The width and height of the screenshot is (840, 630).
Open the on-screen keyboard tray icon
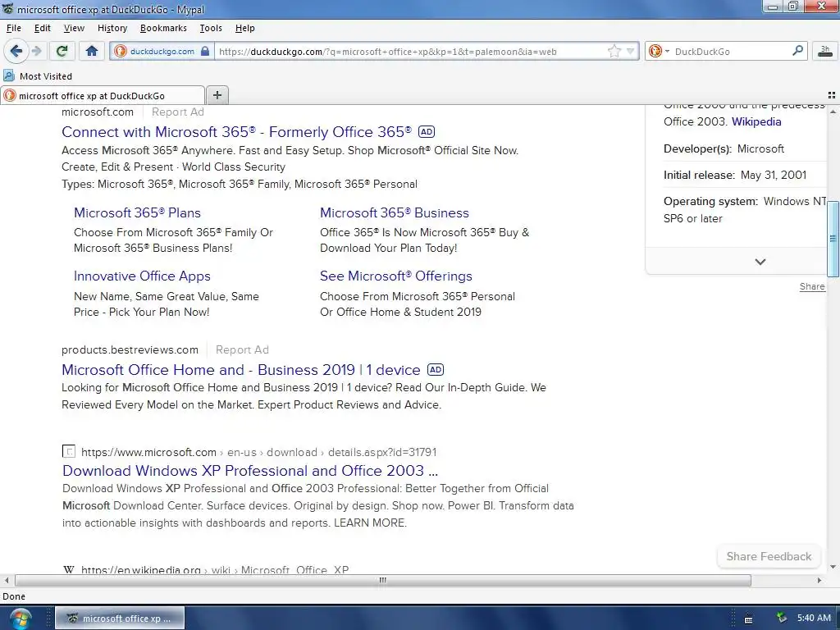click(748, 619)
